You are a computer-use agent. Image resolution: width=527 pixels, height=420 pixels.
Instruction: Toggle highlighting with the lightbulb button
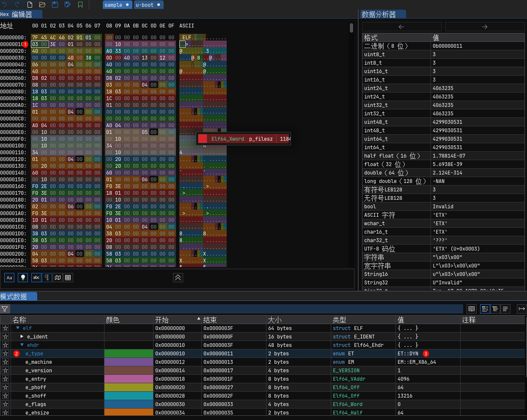coord(23,278)
